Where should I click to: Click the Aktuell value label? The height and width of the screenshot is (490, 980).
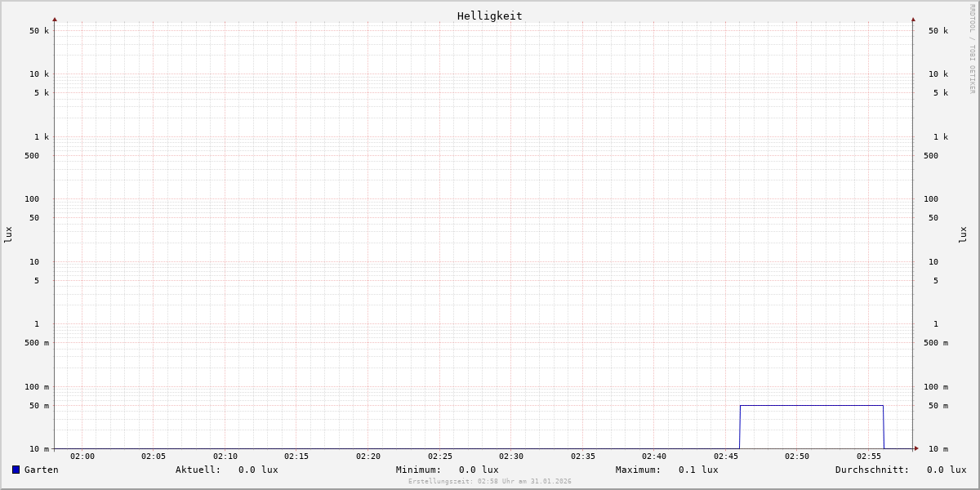(x=226, y=470)
